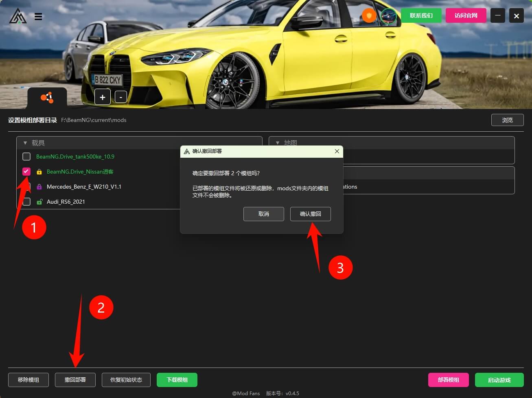Screen dimensions: 532x398
Task: Select the Mercedes_Benz_E_W210_V1.1 mod entry
Action: 84,187
